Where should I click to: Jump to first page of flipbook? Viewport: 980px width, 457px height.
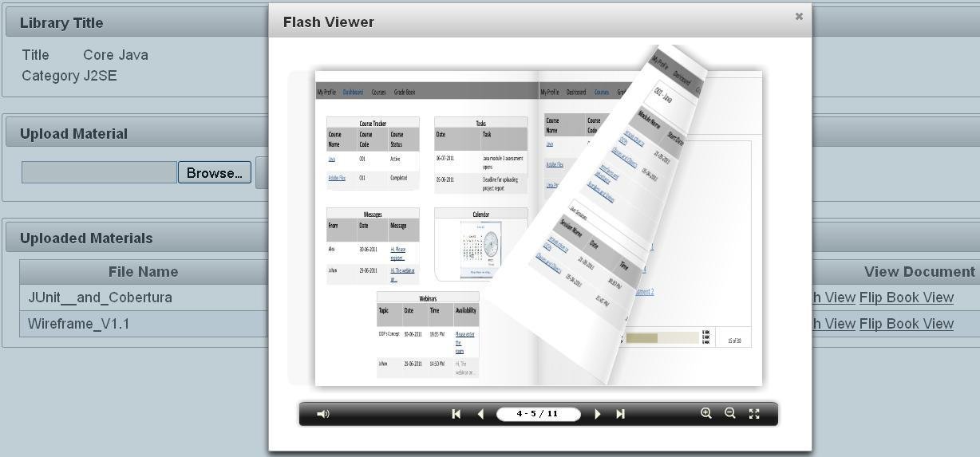pos(456,414)
